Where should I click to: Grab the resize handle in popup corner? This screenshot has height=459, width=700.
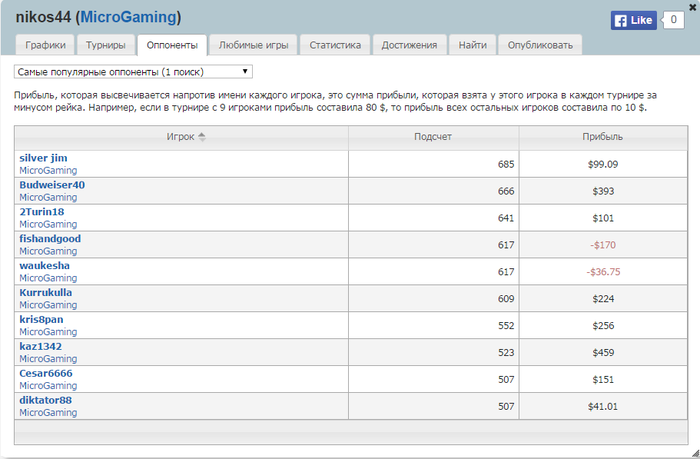[x=695, y=454]
